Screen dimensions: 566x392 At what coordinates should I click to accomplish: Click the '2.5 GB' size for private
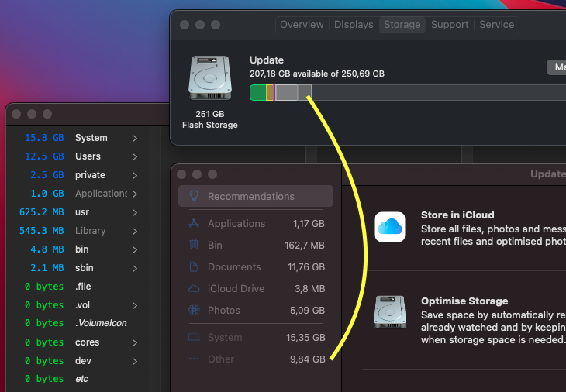pyautogui.click(x=47, y=175)
